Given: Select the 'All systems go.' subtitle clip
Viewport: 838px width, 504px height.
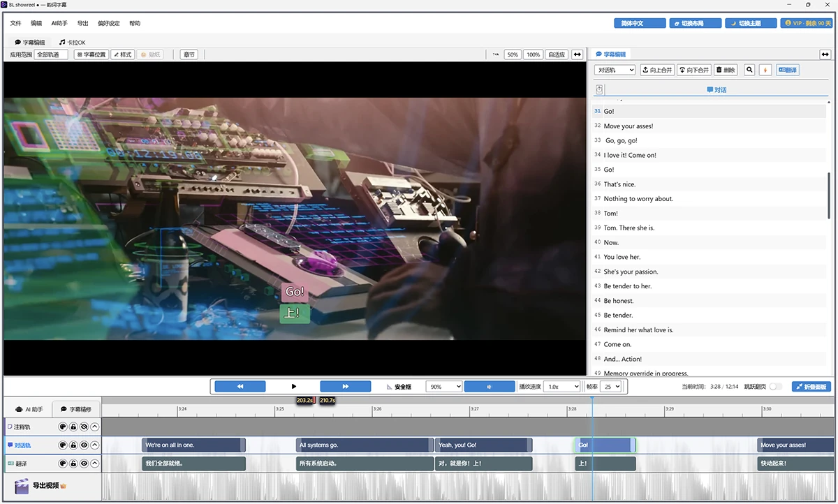Looking at the screenshot, I should [x=365, y=445].
